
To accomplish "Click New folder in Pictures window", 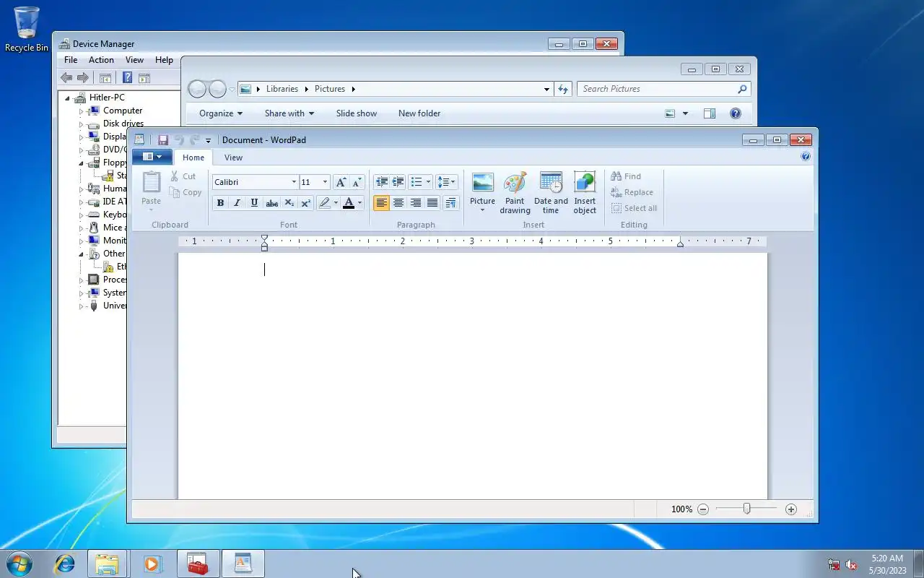I will point(419,113).
